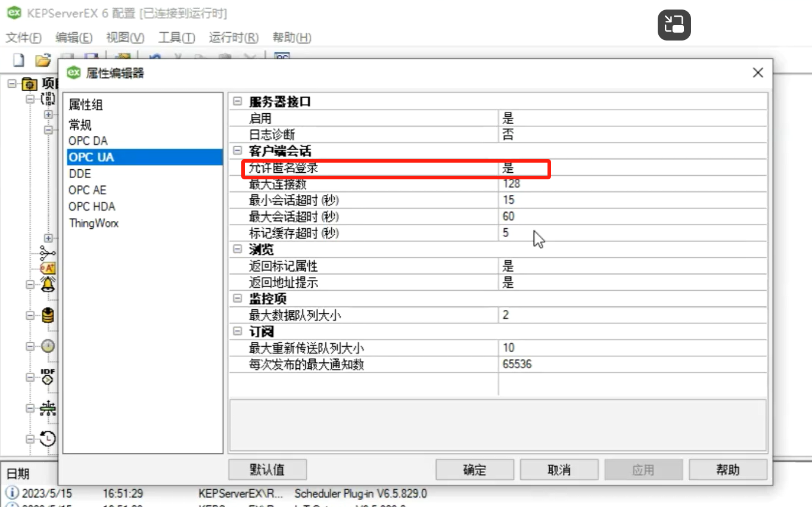
Task: Select the Aliases share-style icon in the tree
Action: pos(48,253)
